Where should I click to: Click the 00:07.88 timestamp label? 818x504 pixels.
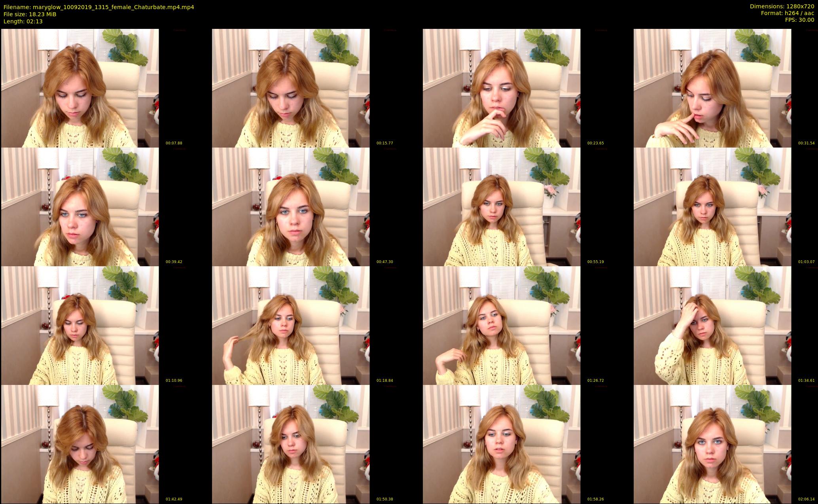(x=174, y=143)
